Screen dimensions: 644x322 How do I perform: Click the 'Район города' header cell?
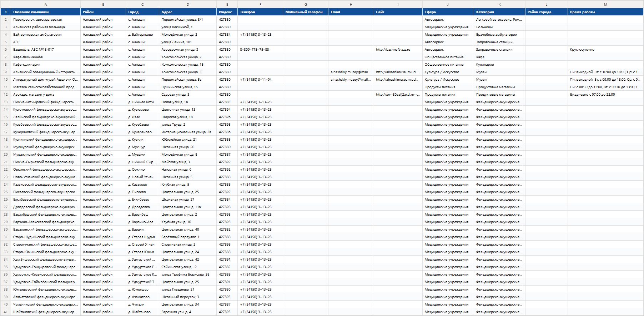coord(547,12)
